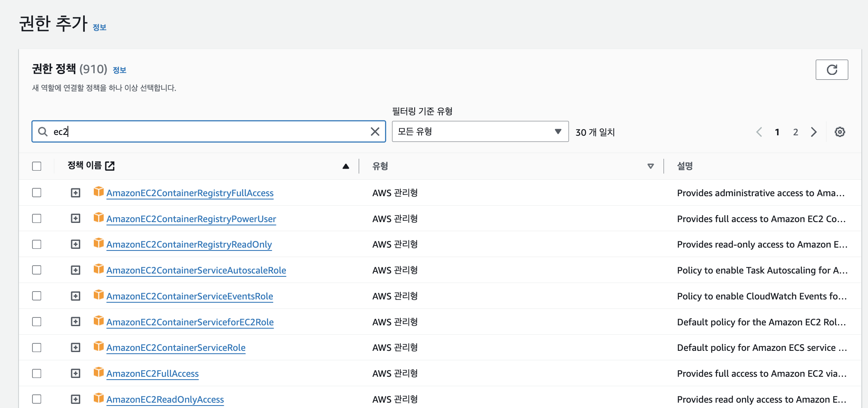Screen dimensions: 868x408
Task: Expand AmazonEC2ReadOnlyAccess row details
Action: [75, 399]
